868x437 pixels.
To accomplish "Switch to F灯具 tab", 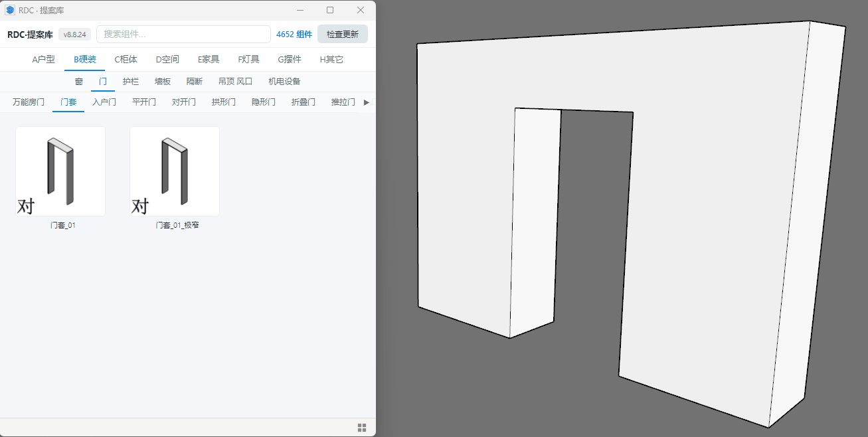I will pos(248,59).
